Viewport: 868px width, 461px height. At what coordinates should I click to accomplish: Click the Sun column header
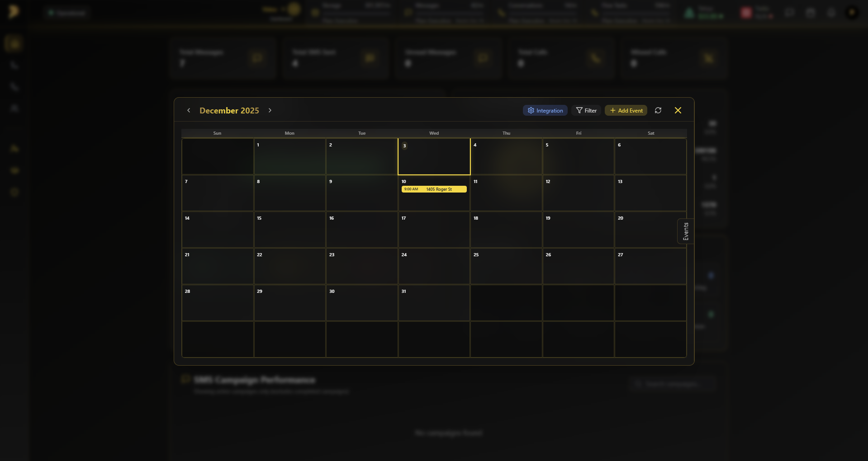pos(218,133)
